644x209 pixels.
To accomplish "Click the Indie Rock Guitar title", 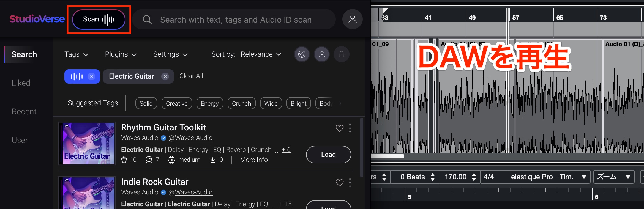I will click(x=155, y=182).
